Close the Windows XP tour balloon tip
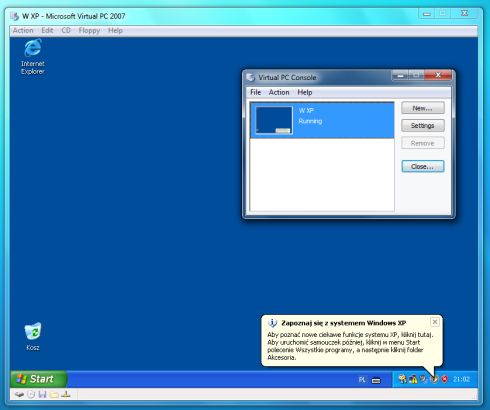Screen dimensions: 490x410 (435, 322)
